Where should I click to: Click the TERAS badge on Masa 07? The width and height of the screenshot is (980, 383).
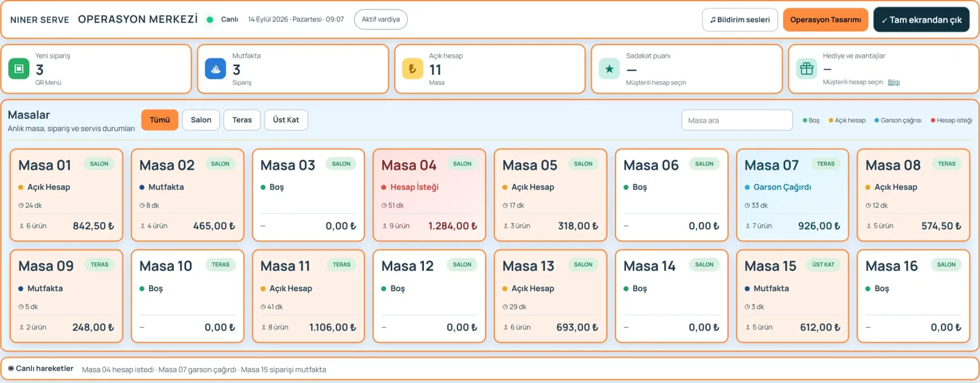pyautogui.click(x=826, y=164)
